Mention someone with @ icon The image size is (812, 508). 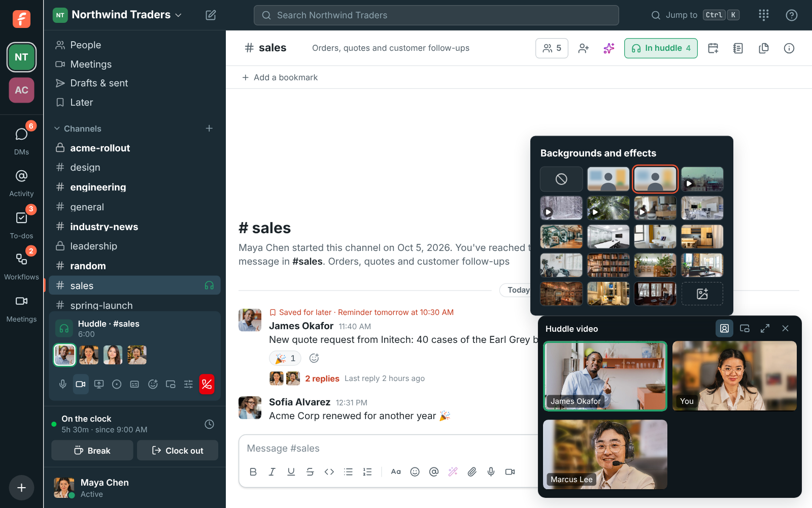434,472
